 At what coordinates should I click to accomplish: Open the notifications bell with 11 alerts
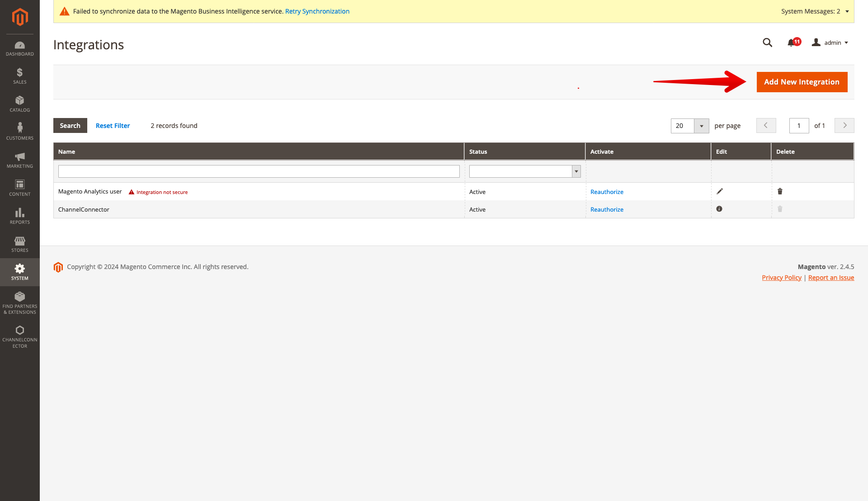pyautogui.click(x=793, y=42)
